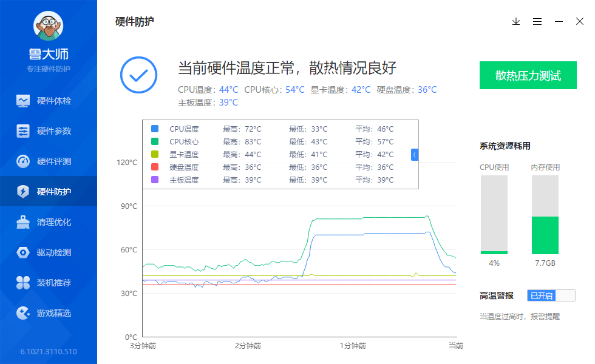The width and height of the screenshot is (595, 364).
Task: Click the 1分钟前 time axis label
Action: 353,346
